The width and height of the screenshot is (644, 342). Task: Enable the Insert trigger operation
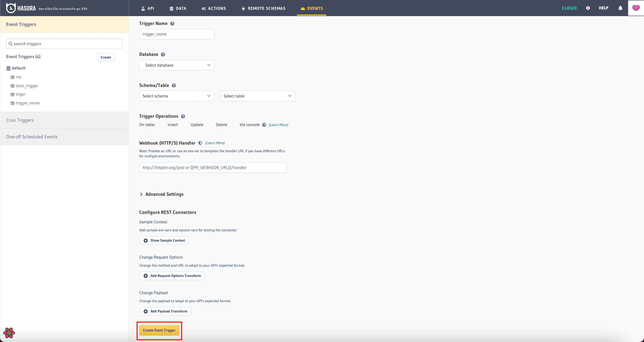coord(163,125)
